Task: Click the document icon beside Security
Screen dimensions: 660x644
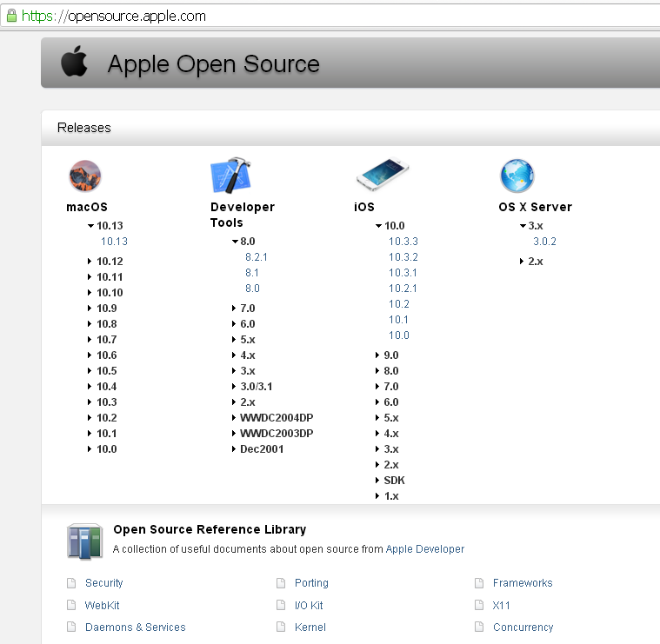Action: 71,583
